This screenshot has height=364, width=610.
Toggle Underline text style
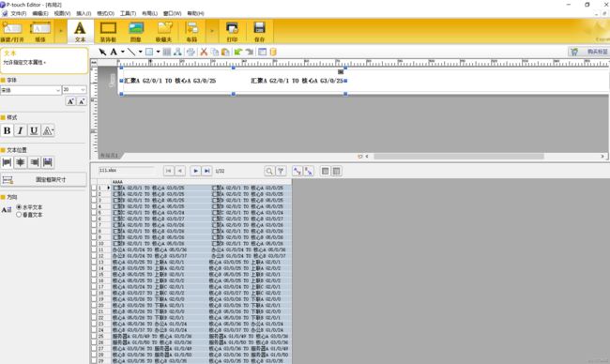click(x=34, y=130)
